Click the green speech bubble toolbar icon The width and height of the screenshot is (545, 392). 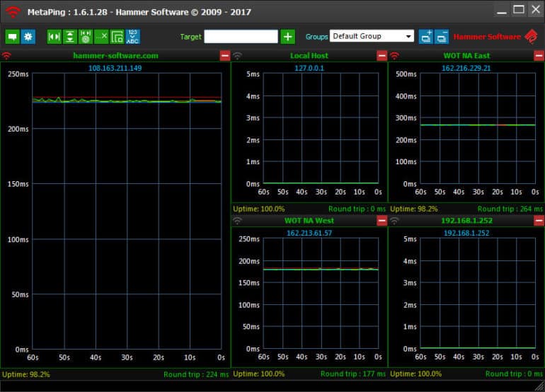click(12, 37)
